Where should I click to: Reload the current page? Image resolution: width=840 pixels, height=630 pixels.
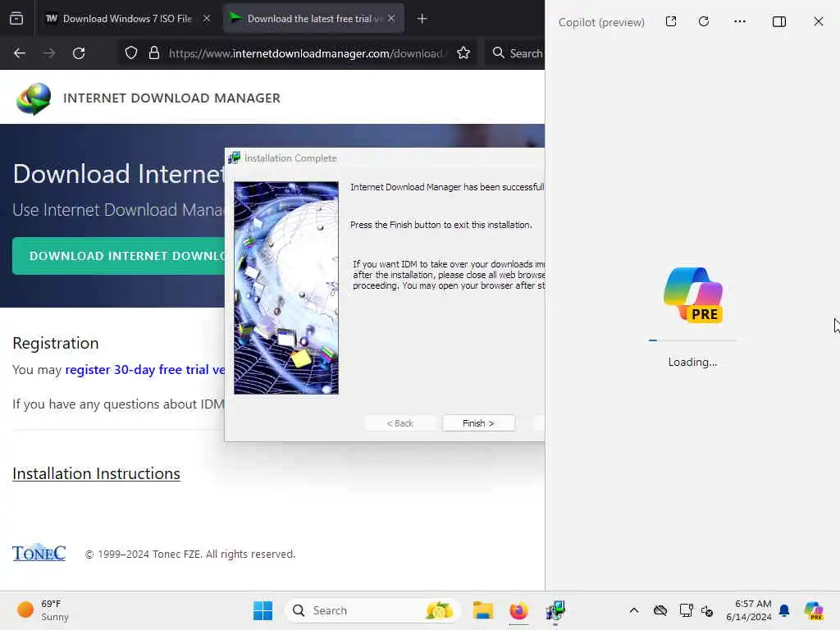[x=79, y=53]
